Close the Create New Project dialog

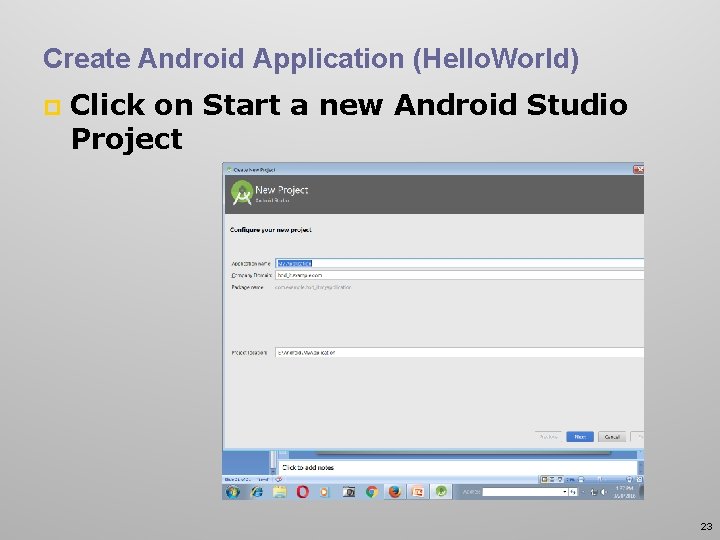click(639, 169)
